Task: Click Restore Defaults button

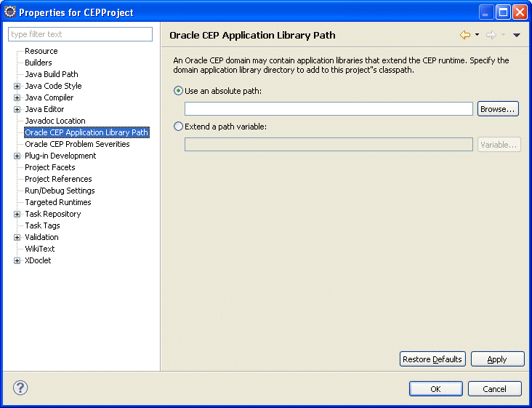Action: coord(432,359)
